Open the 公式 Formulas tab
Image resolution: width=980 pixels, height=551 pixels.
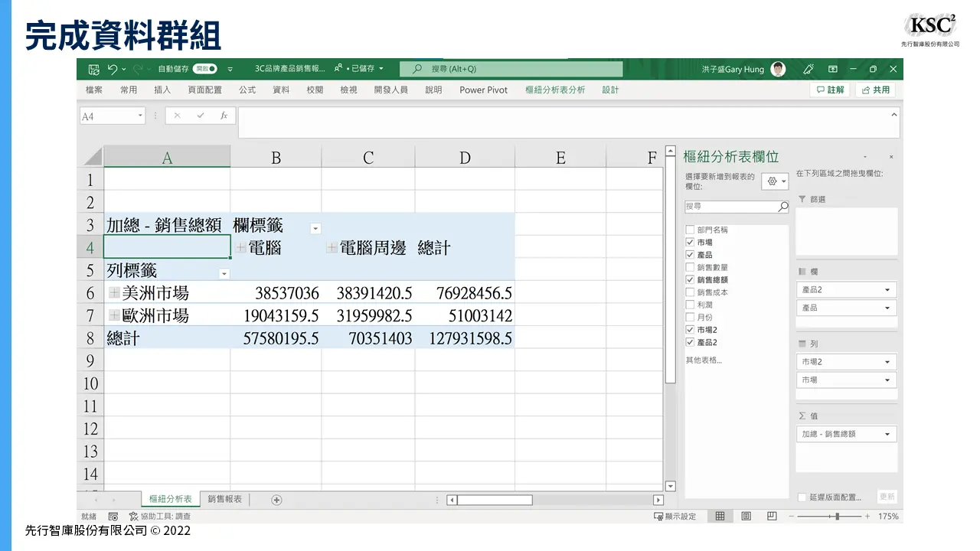[247, 90]
